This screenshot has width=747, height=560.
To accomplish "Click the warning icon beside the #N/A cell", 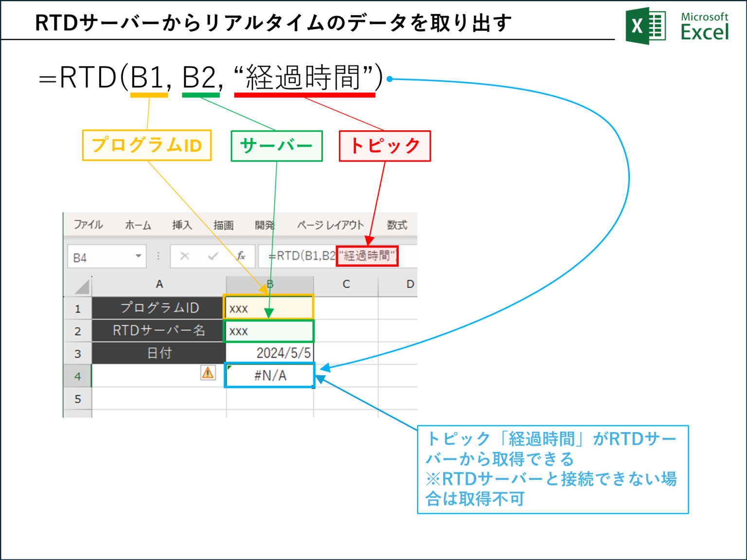I will pyautogui.click(x=208, y=373).
